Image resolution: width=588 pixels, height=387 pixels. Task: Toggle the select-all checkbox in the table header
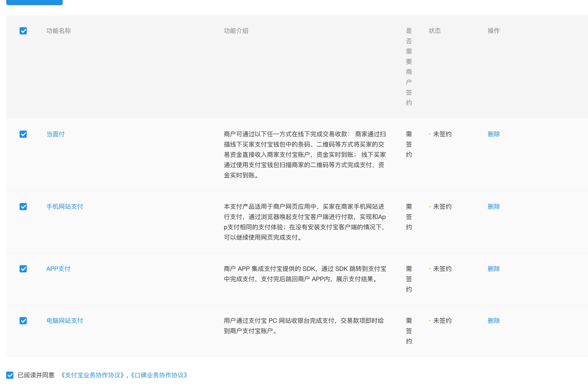point(23,31)
